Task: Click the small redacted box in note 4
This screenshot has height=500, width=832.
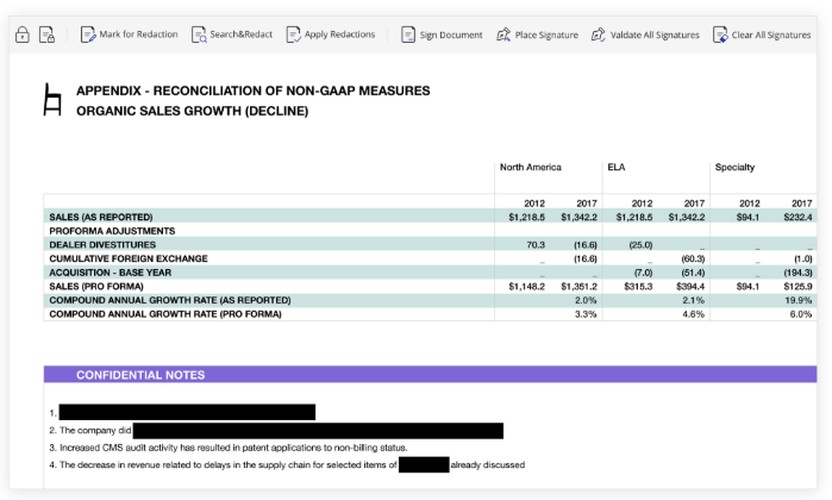Action: (x=423, y=465)
